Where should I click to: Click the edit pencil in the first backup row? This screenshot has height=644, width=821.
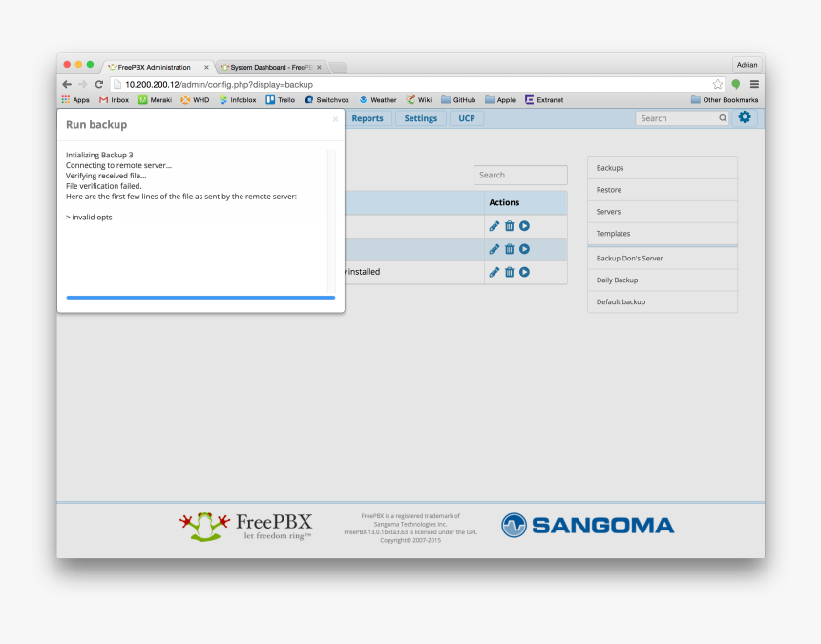495,226
